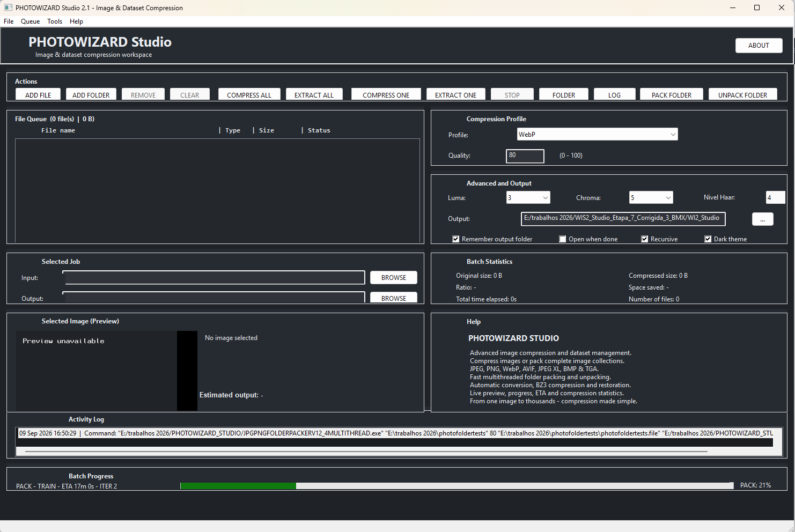This screenshot has width=795, height=532.
Task: Open the Chroma value dropdown
Action: pos(651,197)
